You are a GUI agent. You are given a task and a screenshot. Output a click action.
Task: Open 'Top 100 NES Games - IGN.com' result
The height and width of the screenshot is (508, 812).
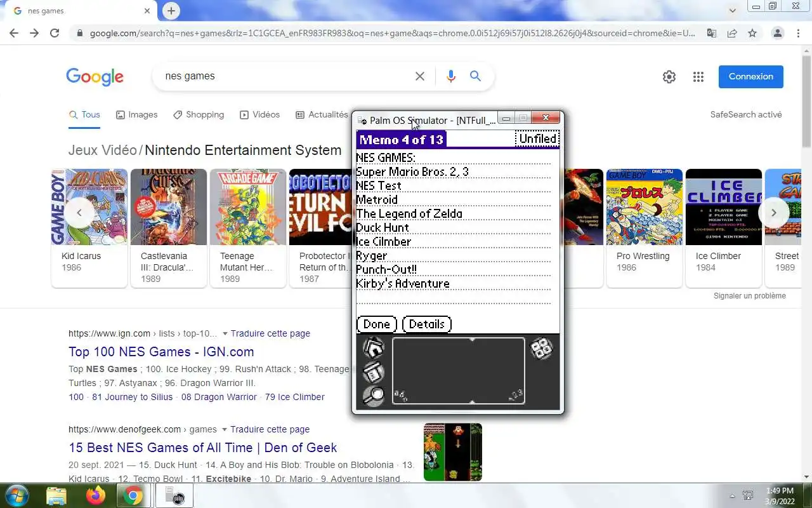161,352
